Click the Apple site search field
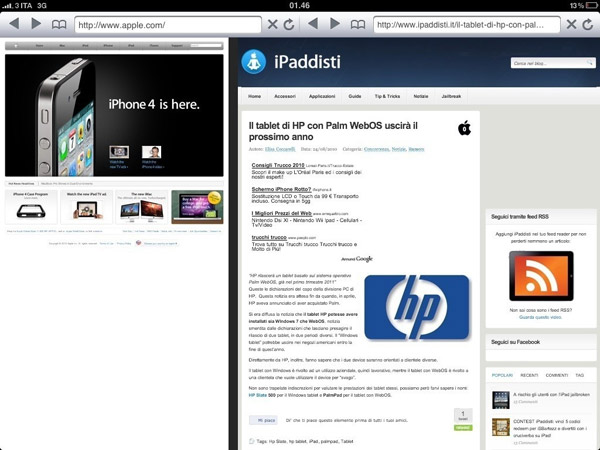 tap(206, 46)
